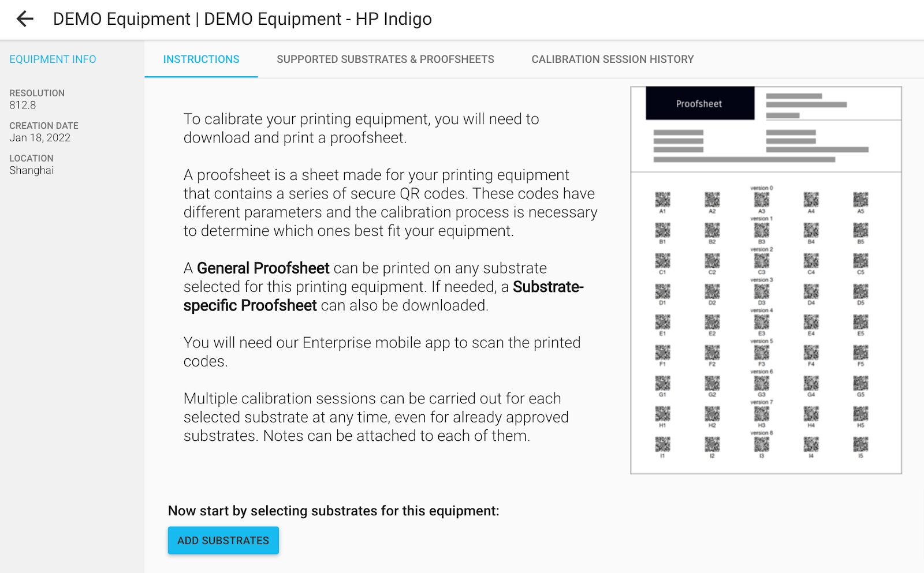Click QR code A5 on proofsheet
This screenshot has width=924, height=573.
click(860, 200)
